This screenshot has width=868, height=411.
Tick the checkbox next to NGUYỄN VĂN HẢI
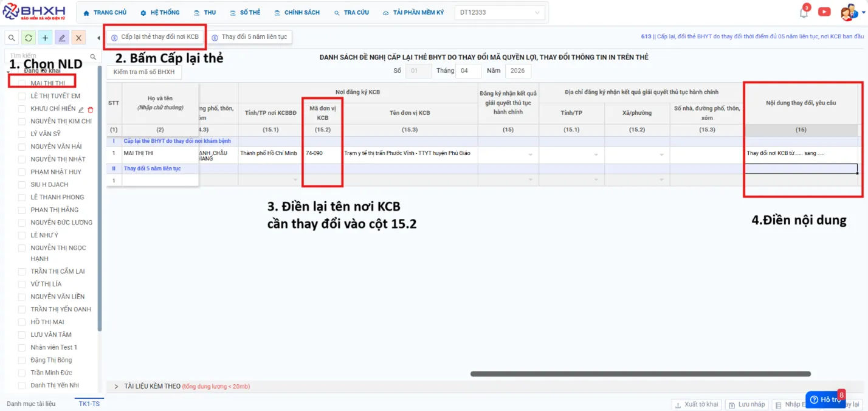pyautogui.click(x=22, y=147)
